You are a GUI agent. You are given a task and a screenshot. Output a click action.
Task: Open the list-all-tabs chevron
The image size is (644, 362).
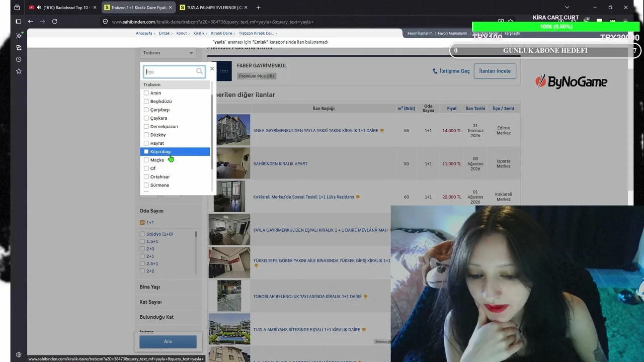coord(567,8)
